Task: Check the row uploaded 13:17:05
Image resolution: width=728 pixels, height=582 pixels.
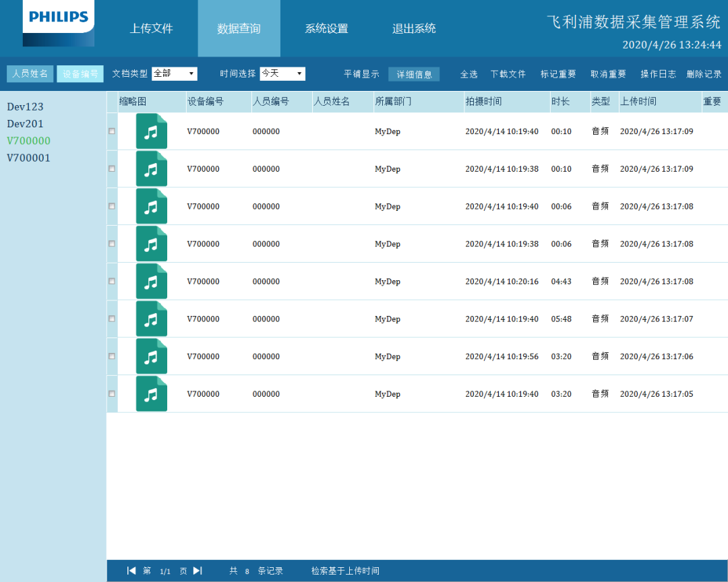Action: [x=112, y=393]
